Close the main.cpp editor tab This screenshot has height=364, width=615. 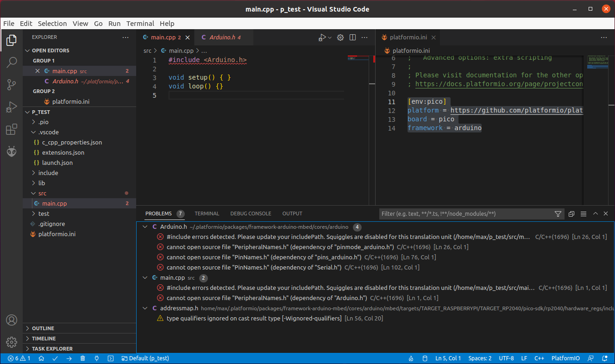(187, 38)
